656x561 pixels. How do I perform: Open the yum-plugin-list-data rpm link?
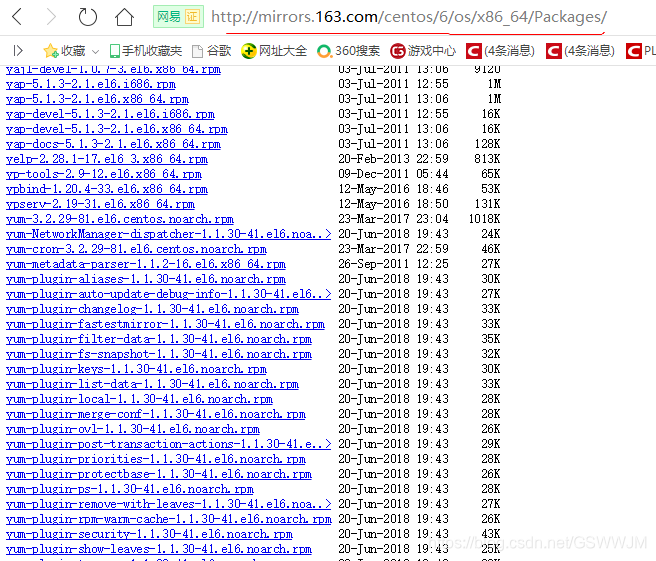[152, 384]
